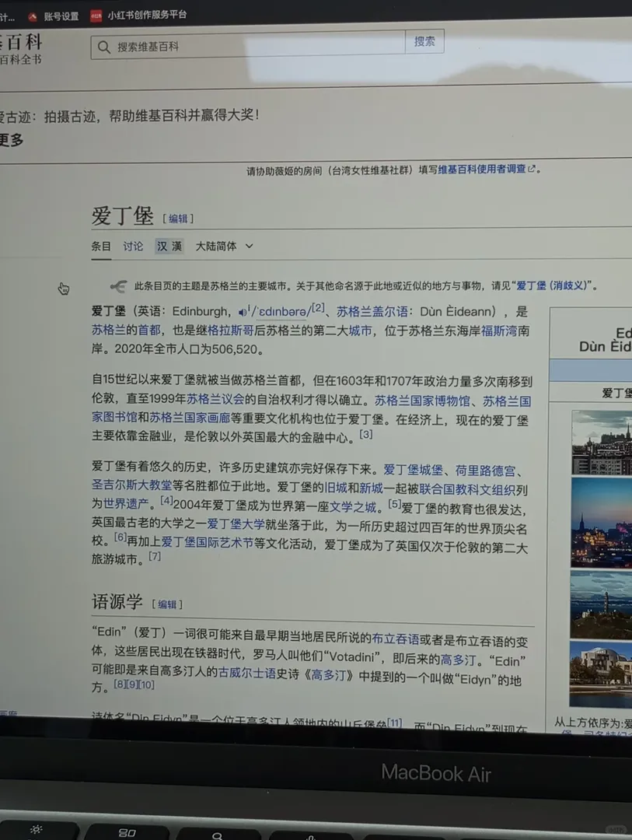Open the 格拉斯哥 link
632x840 pixels.
pyautogui.click(x=230, y=331)
